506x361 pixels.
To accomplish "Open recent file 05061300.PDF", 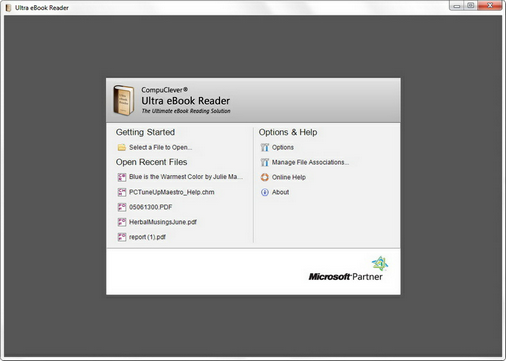I will coord(151,207).
